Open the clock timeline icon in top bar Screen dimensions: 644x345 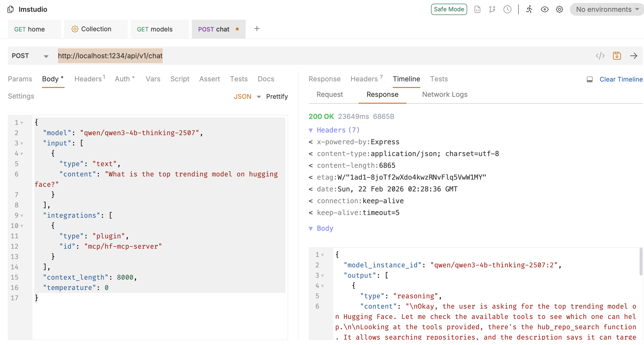[x=507, y=10]
